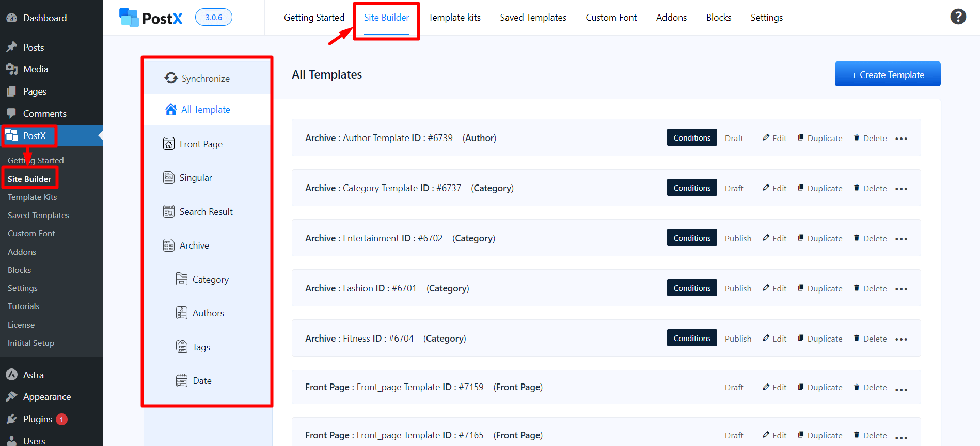Click the Front Page icon in panel

coord(169,144)
